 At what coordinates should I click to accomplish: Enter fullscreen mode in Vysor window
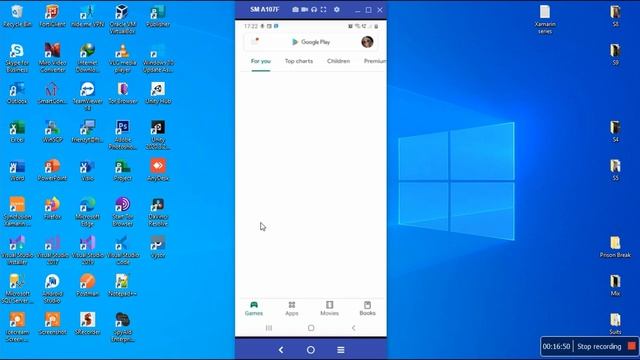[323, 9]
